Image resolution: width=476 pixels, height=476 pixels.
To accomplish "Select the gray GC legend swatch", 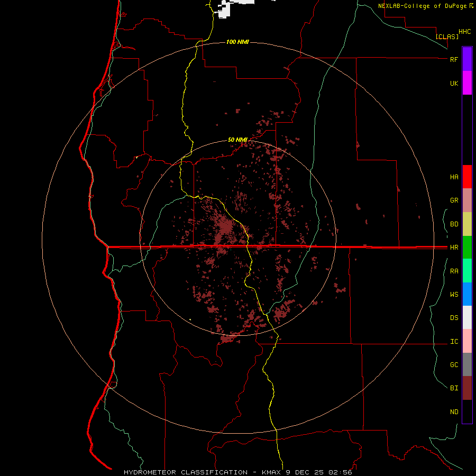I will (x=467, y=364).
